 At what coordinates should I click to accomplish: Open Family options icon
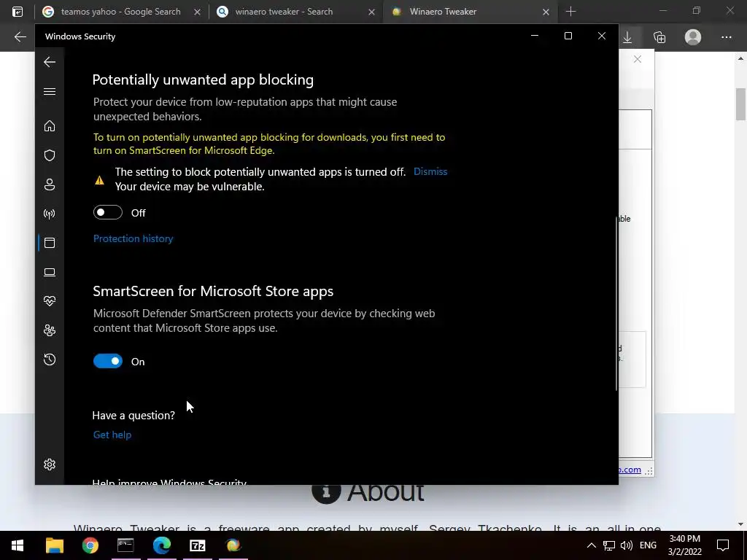pos(50,330)
